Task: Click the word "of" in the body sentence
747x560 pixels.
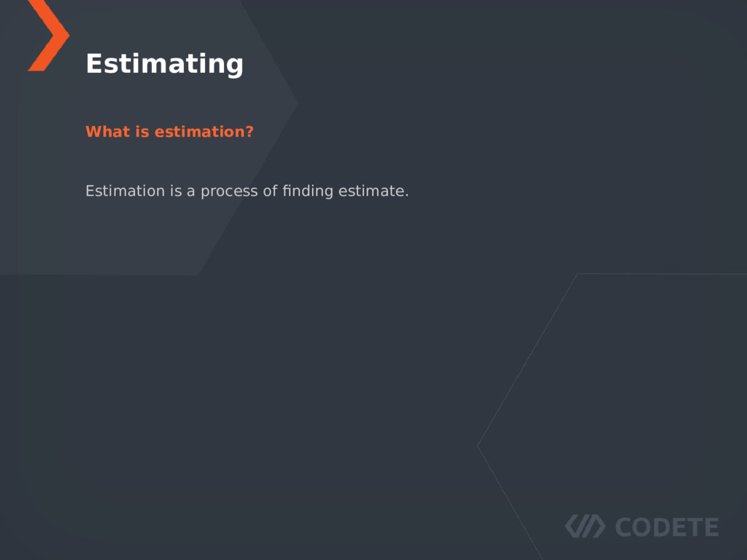Action: [x=270, y=191]
